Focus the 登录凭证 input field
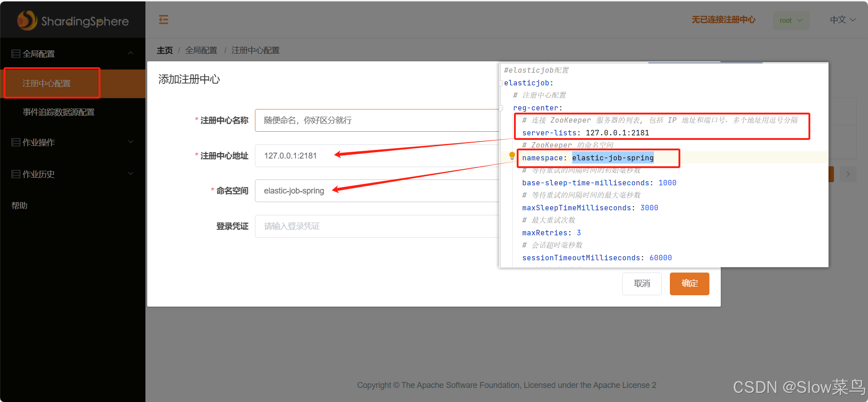The image size is (868, 402). [377, 226]
